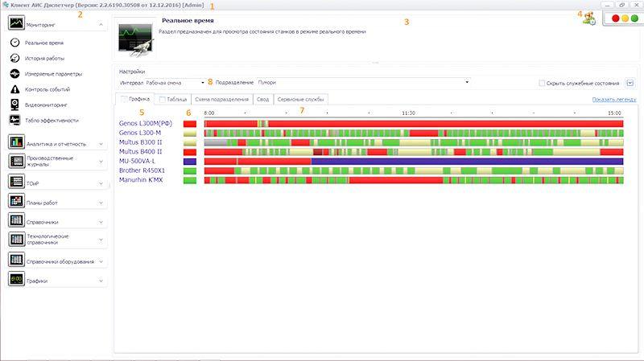Expand the Аналитика и отчетность section
The height and width of the screenshot is (361, 644).
coord(56,142)
